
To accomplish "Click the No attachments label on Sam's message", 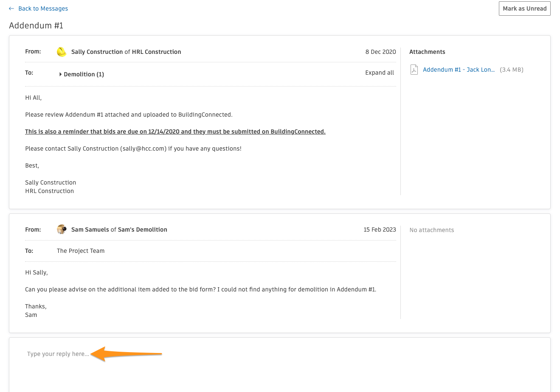I will (x=431, y=230).
